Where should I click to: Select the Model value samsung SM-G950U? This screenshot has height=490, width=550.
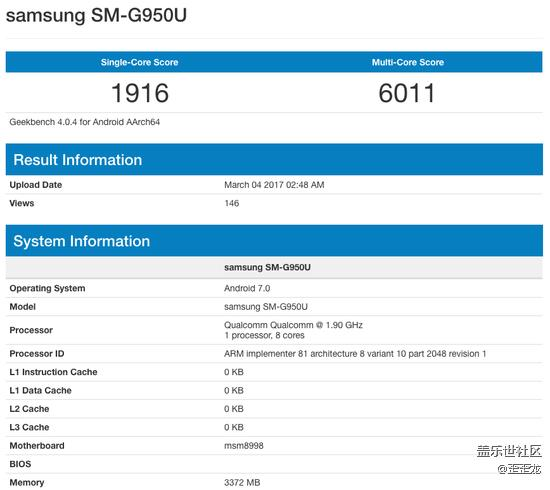pyautogui.click(x=266, y=307)
